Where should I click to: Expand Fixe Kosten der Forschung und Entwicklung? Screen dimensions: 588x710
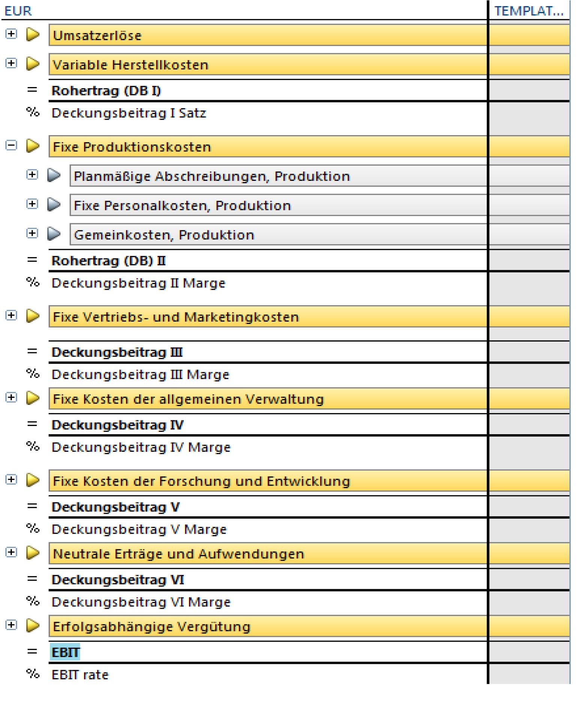[11, 480]
